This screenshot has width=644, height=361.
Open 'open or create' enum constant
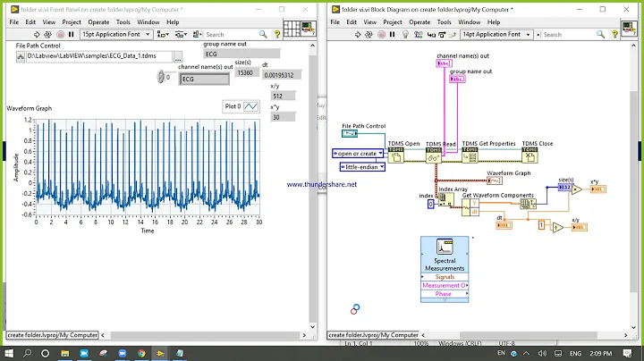click(x=358, y=154)
